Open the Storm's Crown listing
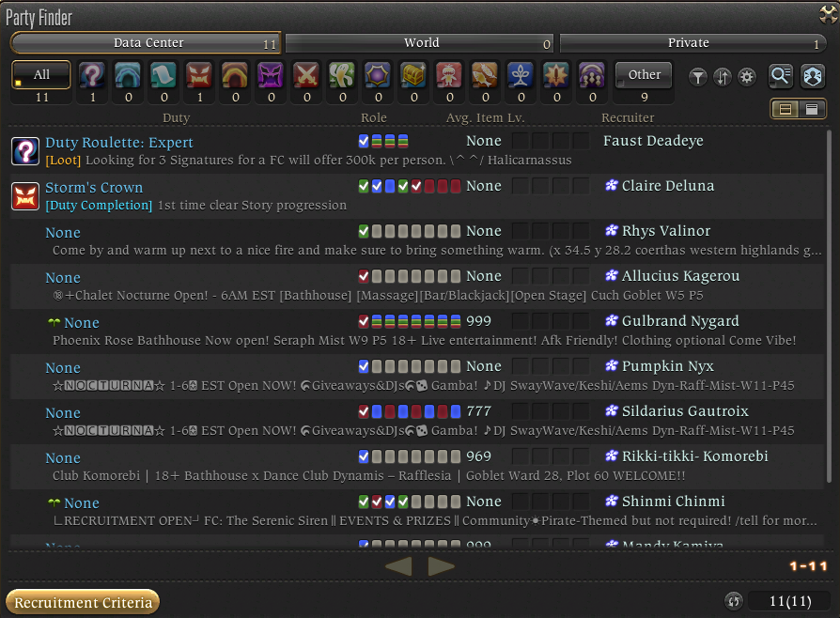 [417, 196]
